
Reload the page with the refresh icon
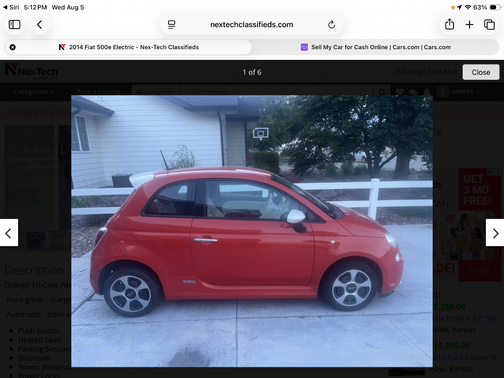click(x=331, y=25)
